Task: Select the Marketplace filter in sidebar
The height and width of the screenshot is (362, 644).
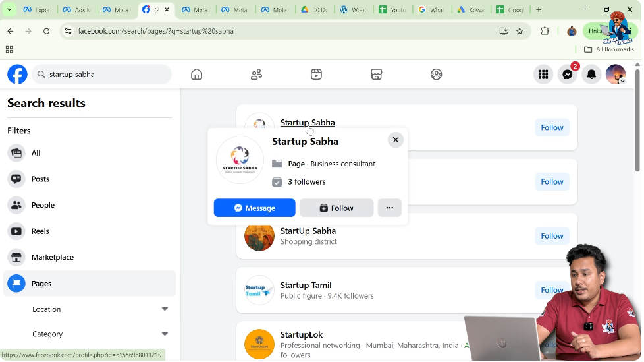Action: [89, 258]
